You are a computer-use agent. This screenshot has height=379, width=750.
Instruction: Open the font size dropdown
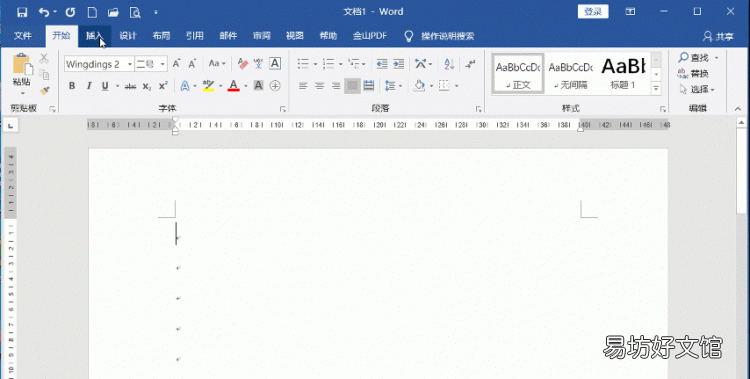[x=163, y=64]
